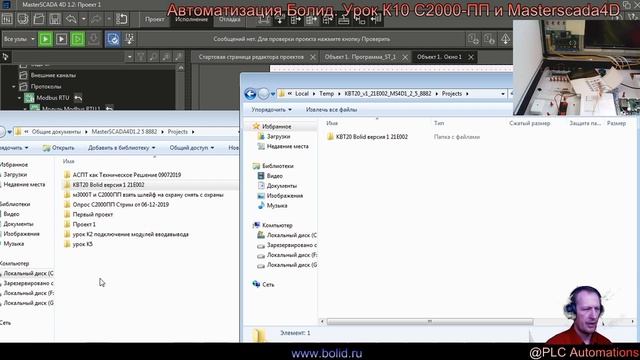Open Общий доступ dropdown
Screen dimensions: 640x360
[191, 148]
